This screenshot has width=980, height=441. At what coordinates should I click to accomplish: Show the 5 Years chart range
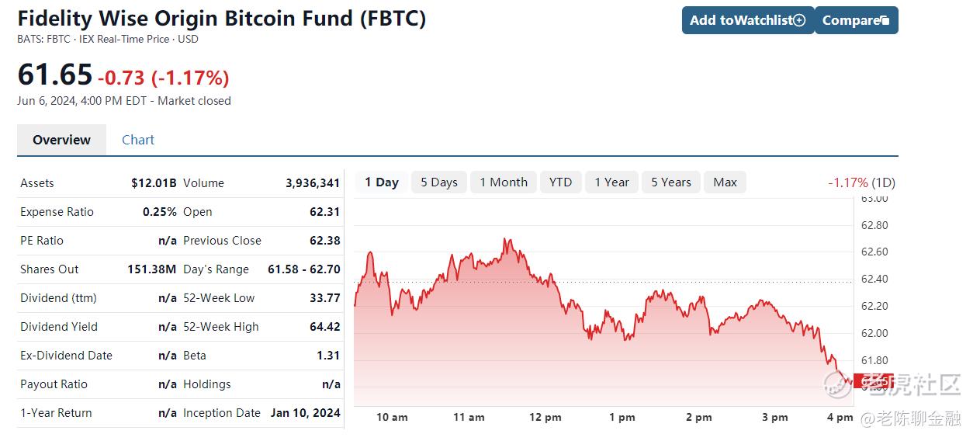pyautogui.click(x=671, y=182)
